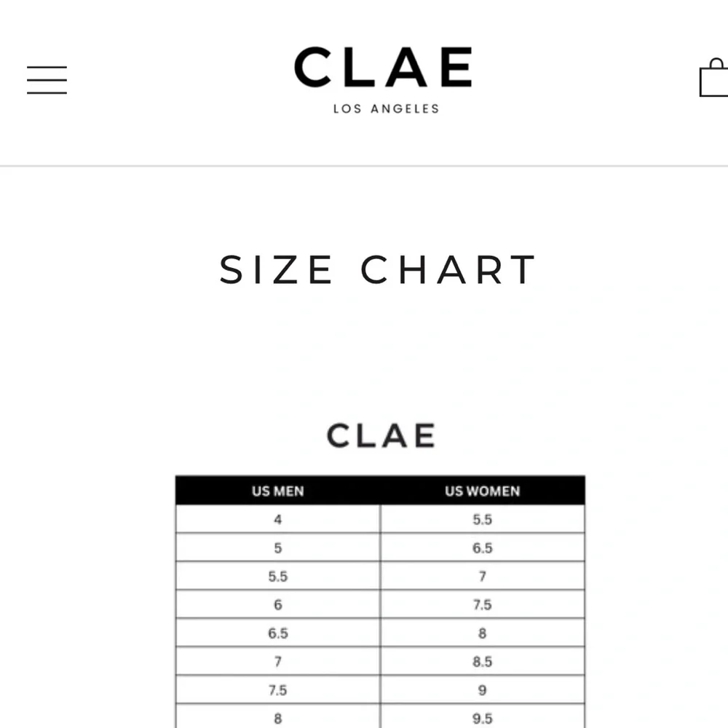
Task: Select women's size 9.5 at chart bottom
Action: point(482,719)
